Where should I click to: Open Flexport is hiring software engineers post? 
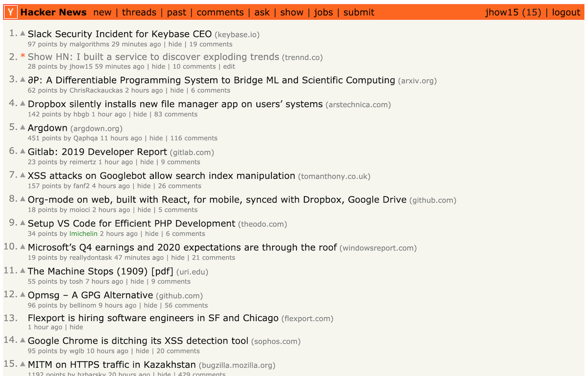tap(153, 318)
